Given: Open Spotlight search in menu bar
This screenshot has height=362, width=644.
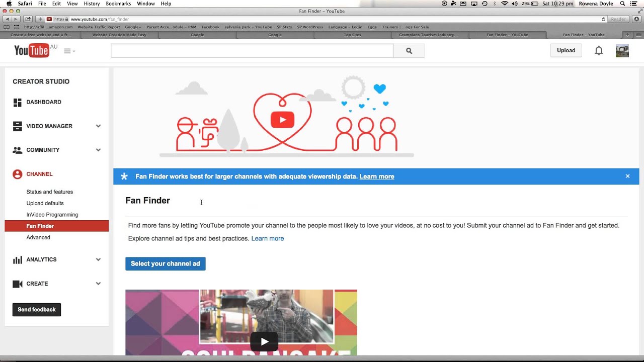Looking at the screenshot, I should (x=623, y=4).
